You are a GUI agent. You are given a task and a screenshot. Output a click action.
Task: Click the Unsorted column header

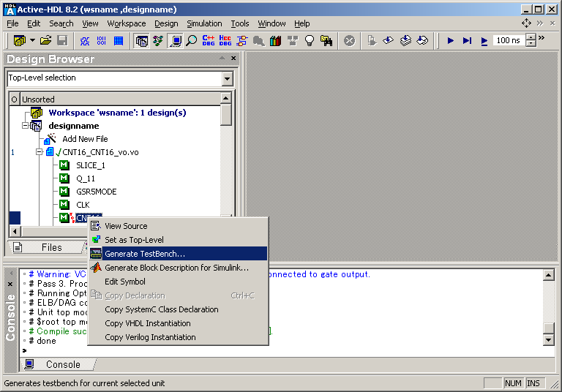[x=120, y=99]
